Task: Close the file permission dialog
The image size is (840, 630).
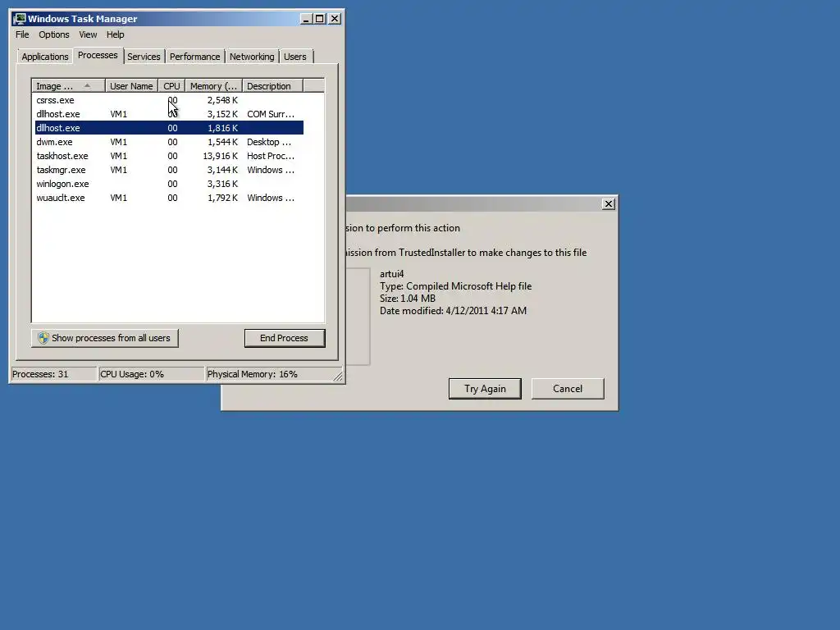Action: [609, 204]
